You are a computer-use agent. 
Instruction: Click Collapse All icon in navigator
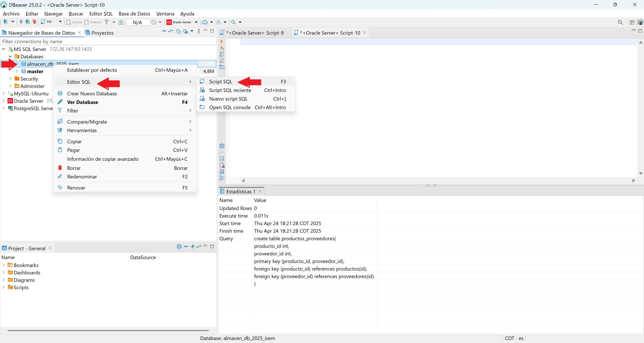click(x=164, y=31)
